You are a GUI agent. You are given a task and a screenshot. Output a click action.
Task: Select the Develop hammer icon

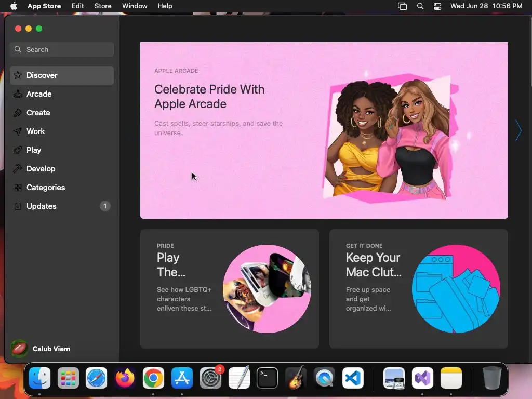coord(18,169)
